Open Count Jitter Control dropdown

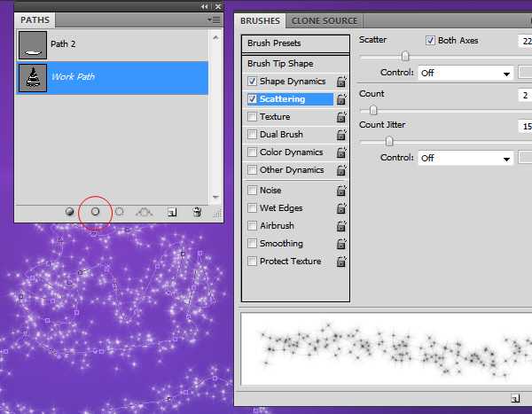tap(466, 159)
